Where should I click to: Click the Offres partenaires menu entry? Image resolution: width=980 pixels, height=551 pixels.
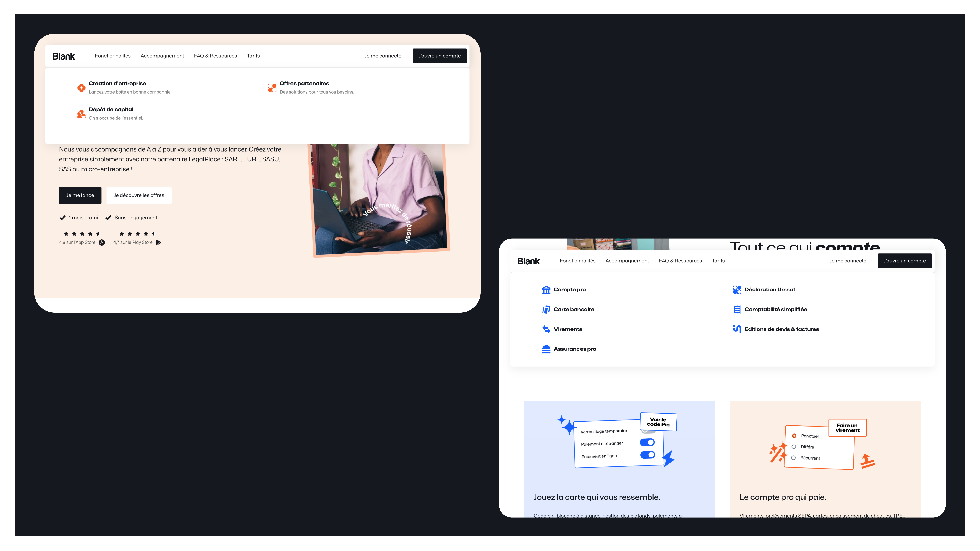(304, 84)
